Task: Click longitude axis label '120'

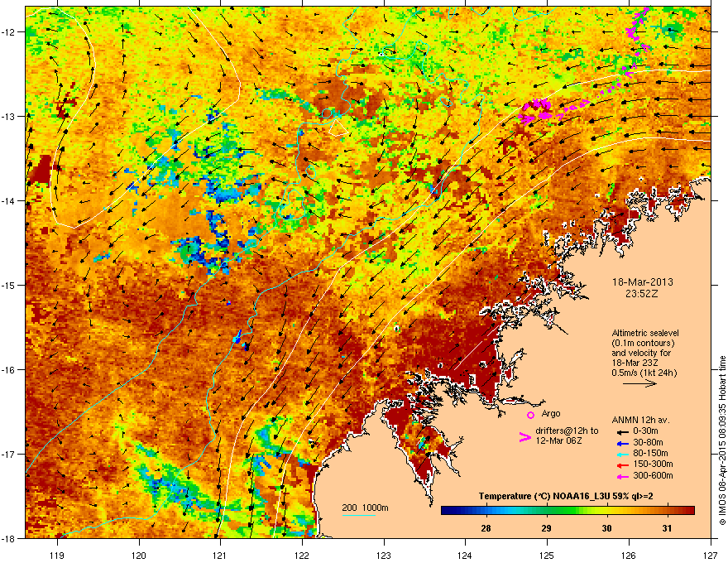Action: point(139,555)
